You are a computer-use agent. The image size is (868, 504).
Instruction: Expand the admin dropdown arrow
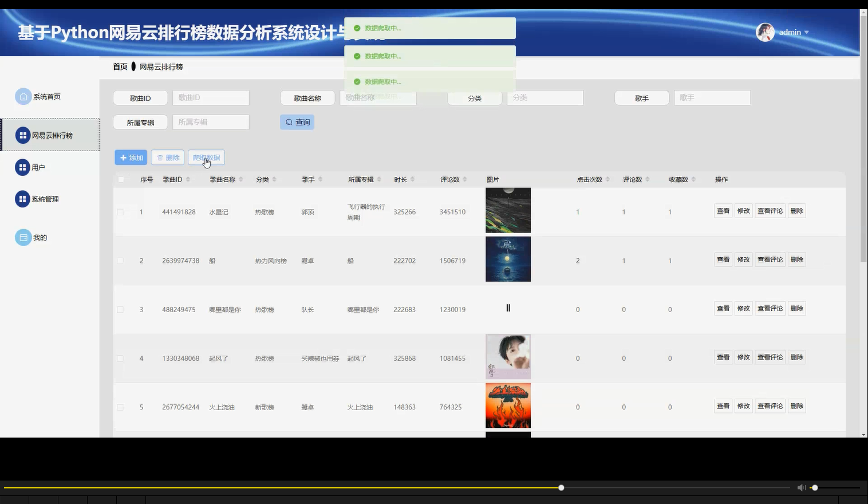806,32
